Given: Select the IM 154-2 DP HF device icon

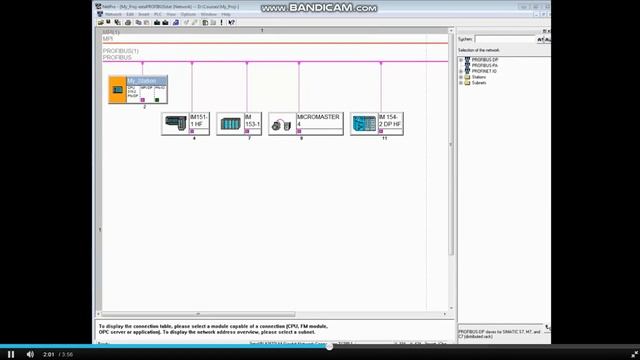Looking at the screenshot, I should click(364, 124).
